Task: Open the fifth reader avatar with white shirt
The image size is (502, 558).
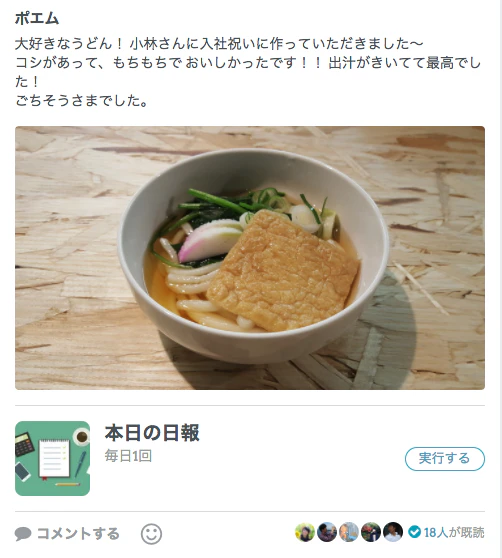Action: click(x=393, y=532)
